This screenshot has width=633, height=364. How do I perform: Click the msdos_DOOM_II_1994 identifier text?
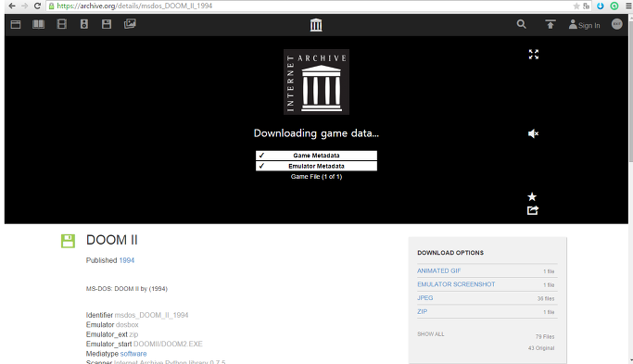coord(151,315)
